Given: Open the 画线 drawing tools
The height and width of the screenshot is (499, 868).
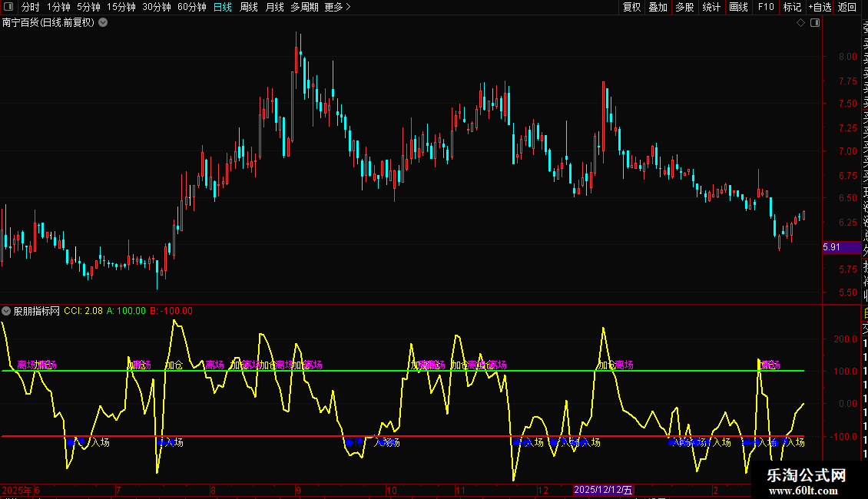Looking at the screenshot, I should click(x=738, y=7).
